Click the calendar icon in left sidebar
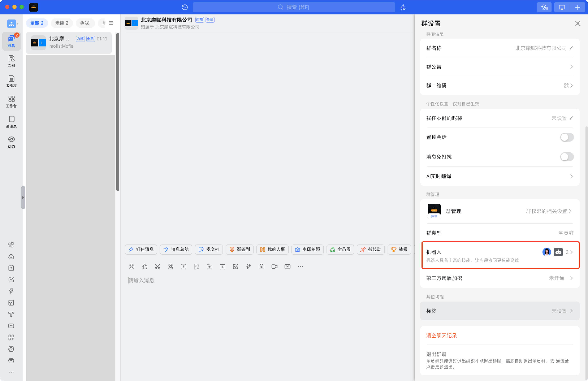This screenshot has width=588, height=381. click(11, 268)
